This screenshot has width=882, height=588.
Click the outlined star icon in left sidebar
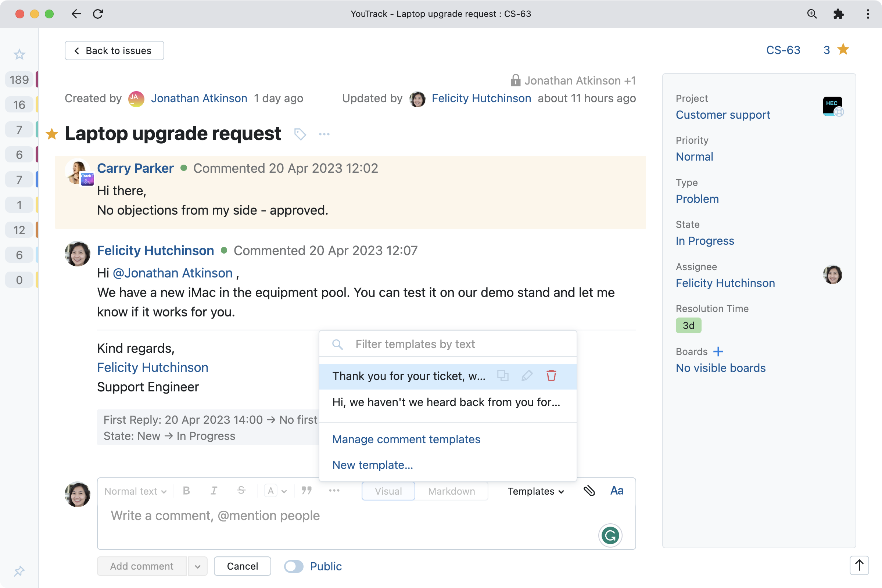point(19,55)
